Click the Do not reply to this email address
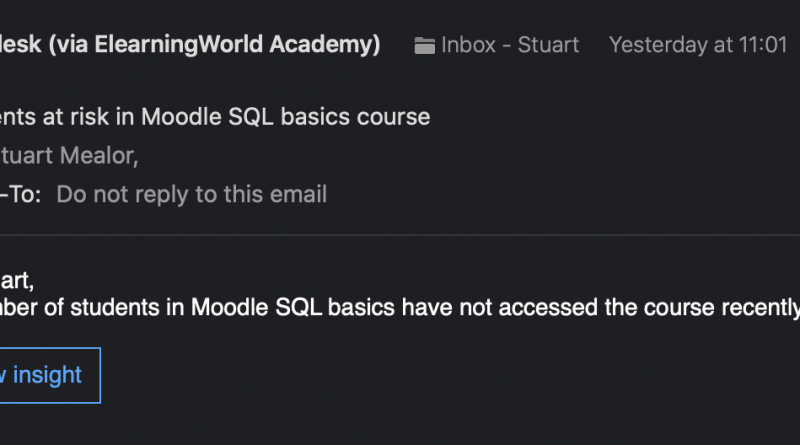 point(192,195)
